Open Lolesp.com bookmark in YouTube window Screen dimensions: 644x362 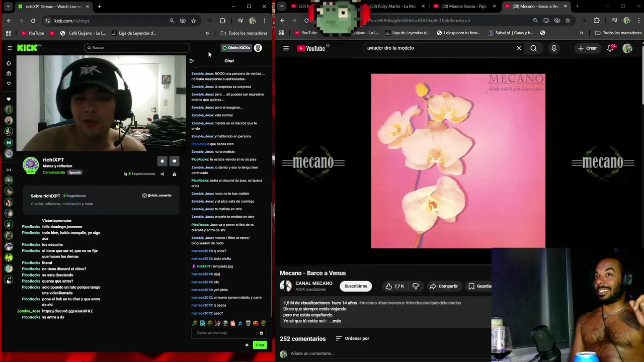click(x=458, y=33)
